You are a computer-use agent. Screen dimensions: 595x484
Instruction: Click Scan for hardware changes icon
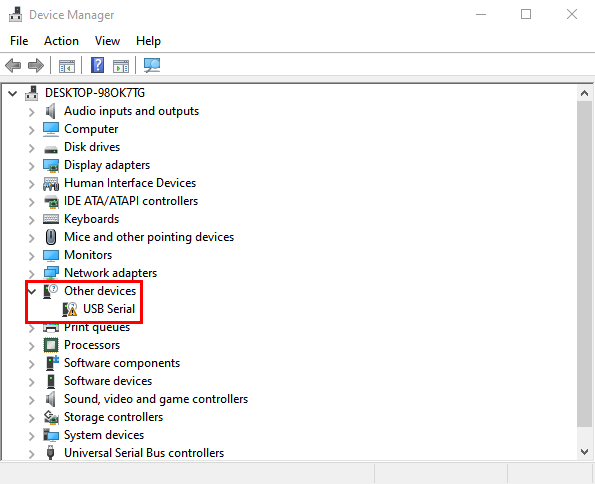point(152,65)
